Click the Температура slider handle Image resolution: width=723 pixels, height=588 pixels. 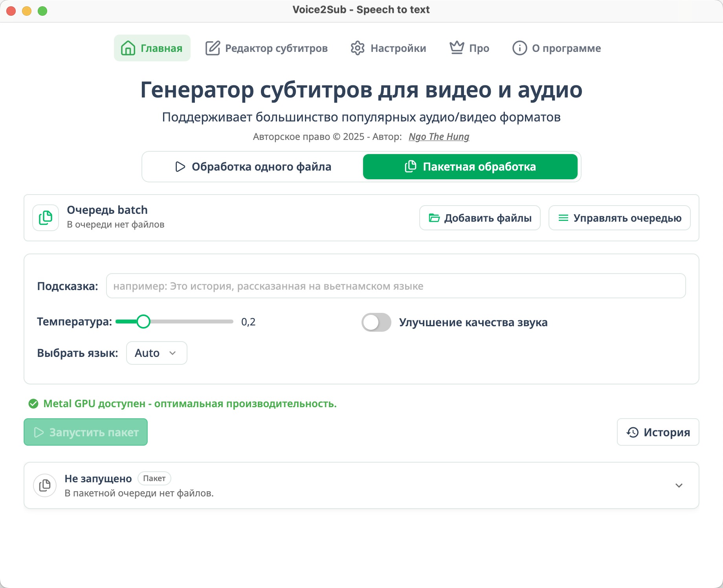pyautogui.click(x=143, y=322)
